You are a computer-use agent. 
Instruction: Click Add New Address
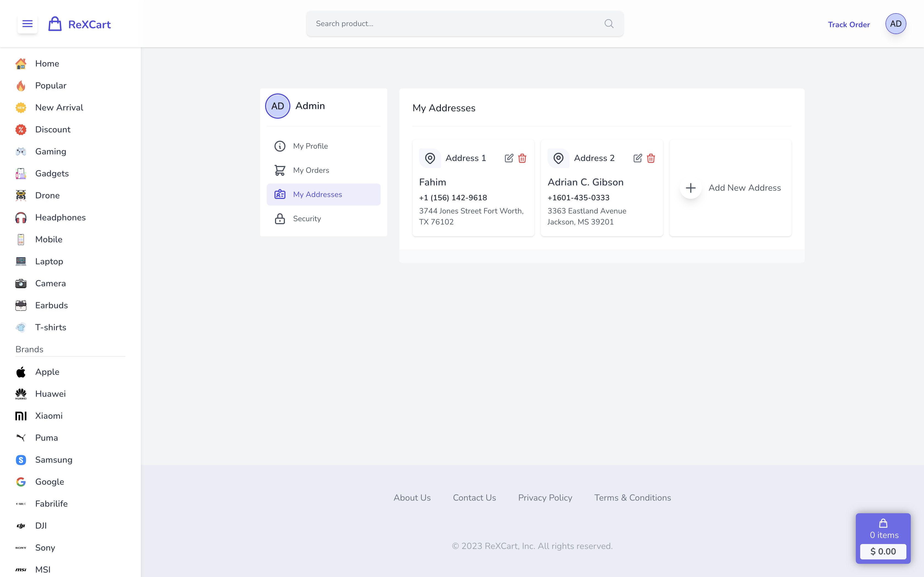tap(744, 188)
